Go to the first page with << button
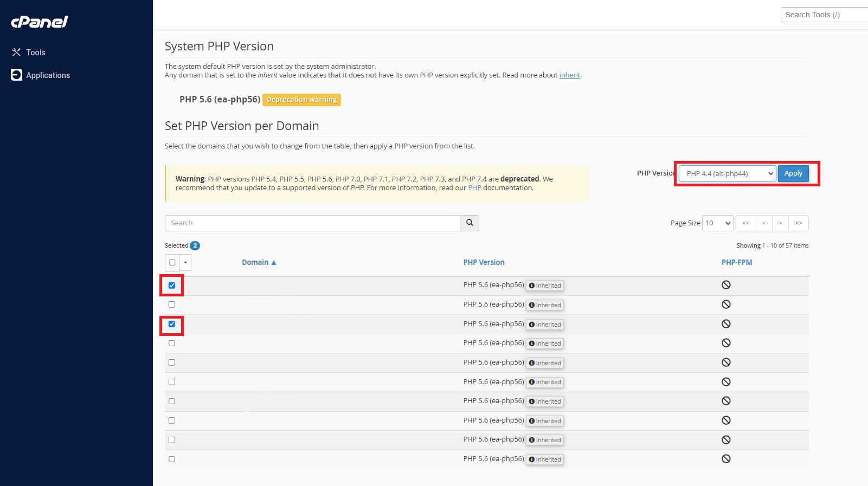This screenshot has height=486, width=868. (746, 223)
